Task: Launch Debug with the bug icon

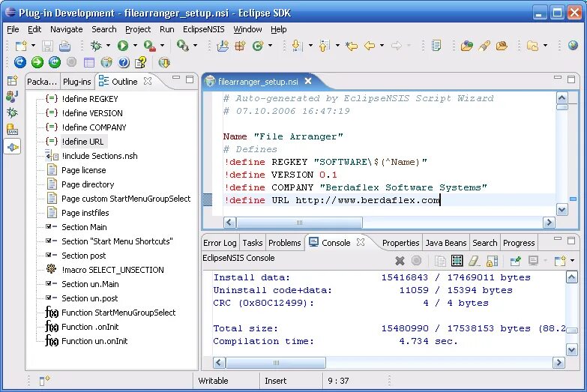Action: [x=96, y=46]
